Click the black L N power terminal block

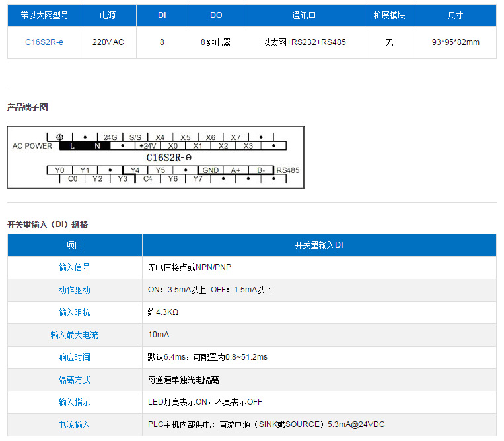point(85,146)
